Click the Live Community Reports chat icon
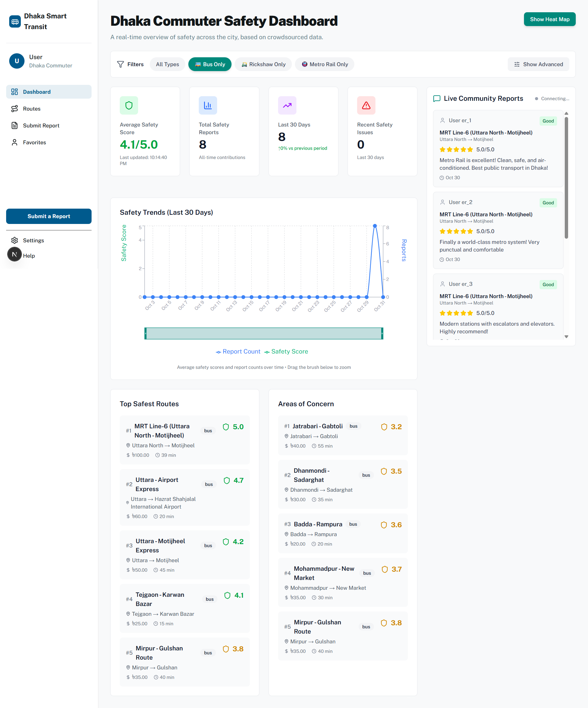The width and height of the screenshot is (588, 708). pyautogui.click(x=436, y=98)
